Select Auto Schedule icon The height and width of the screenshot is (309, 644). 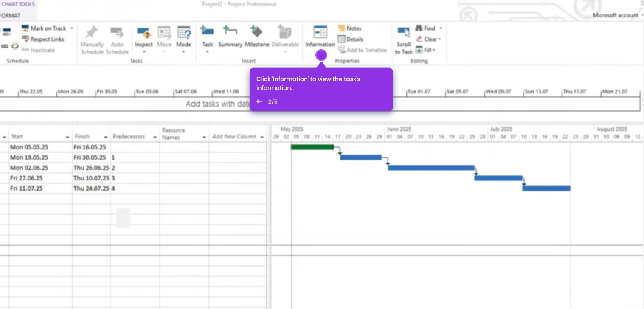[x=117, y=32]
